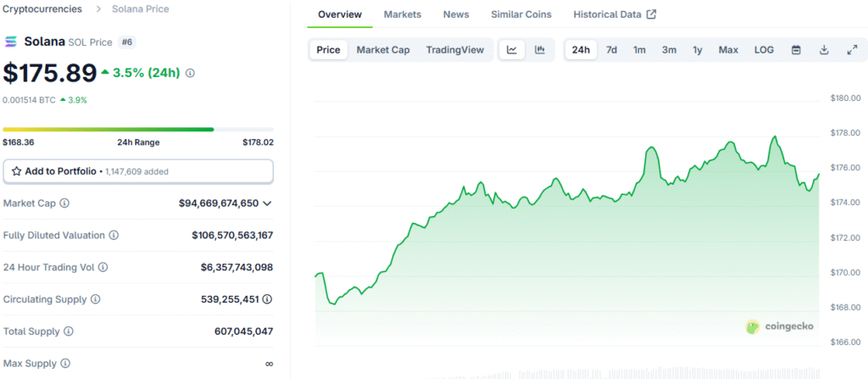
Task: Open the 24h price change info icon
Action: point(190,73)
